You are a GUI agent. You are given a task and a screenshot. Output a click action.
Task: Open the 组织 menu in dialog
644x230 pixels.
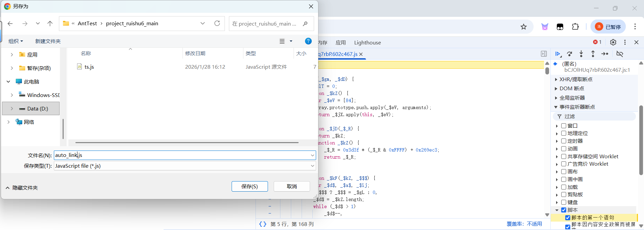15,41
